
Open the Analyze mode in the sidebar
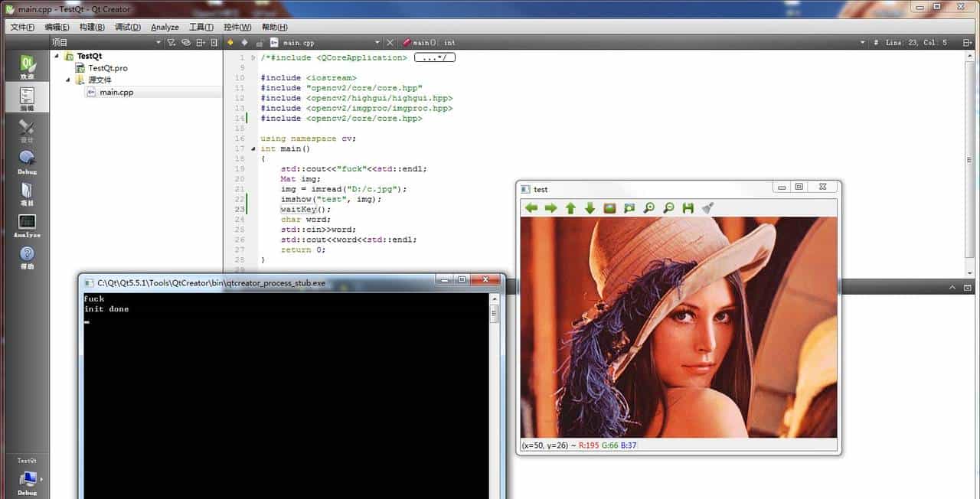(x=27, y=225)
